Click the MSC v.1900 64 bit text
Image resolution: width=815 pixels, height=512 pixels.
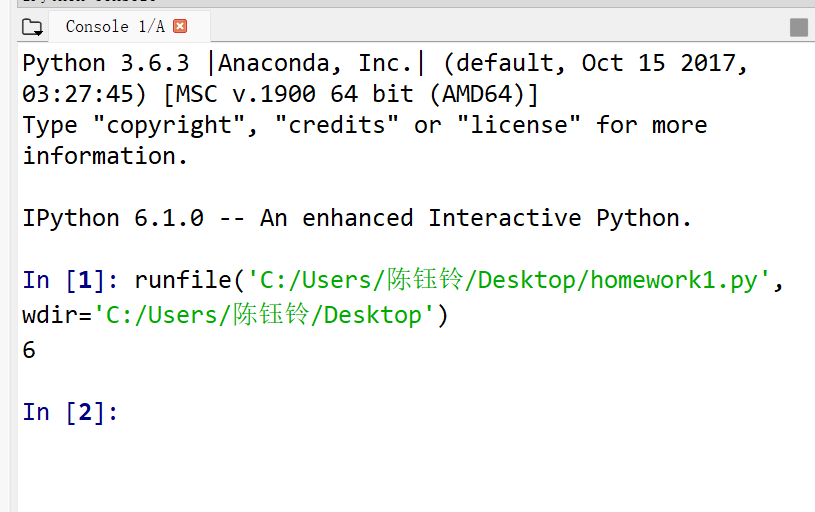(x=294, y=95)
